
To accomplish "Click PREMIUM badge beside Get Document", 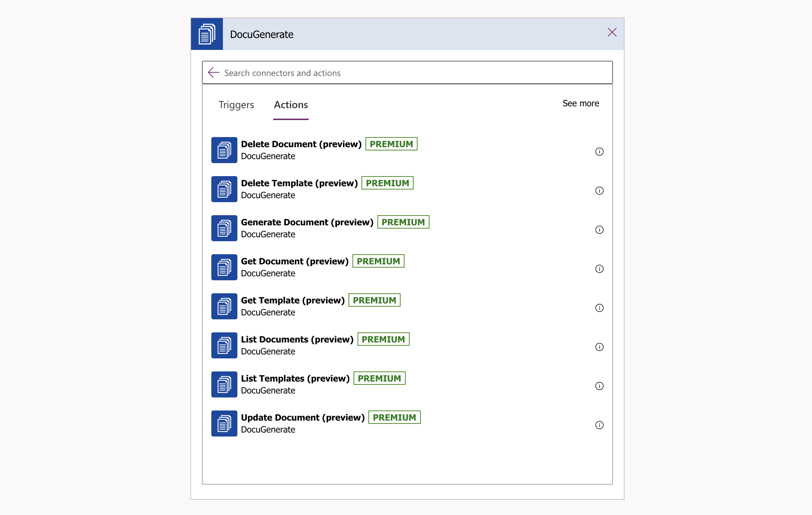I will (378, 261).
